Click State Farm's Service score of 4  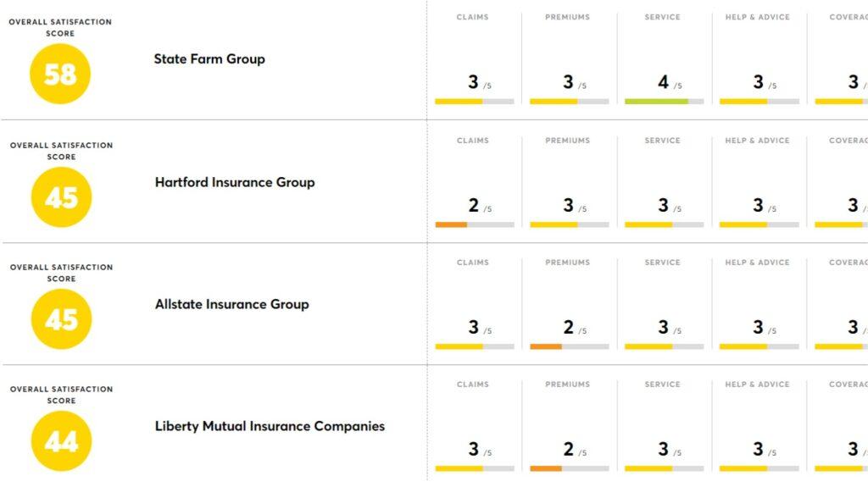click(x=663, y=82)
